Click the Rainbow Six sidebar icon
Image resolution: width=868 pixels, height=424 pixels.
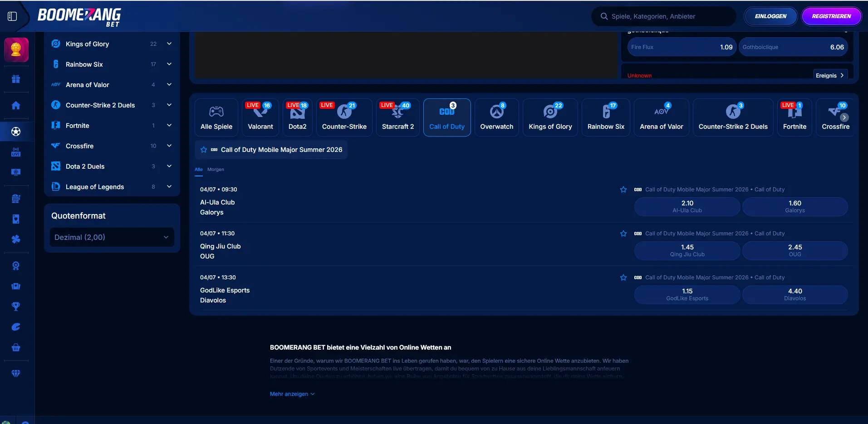56,64
